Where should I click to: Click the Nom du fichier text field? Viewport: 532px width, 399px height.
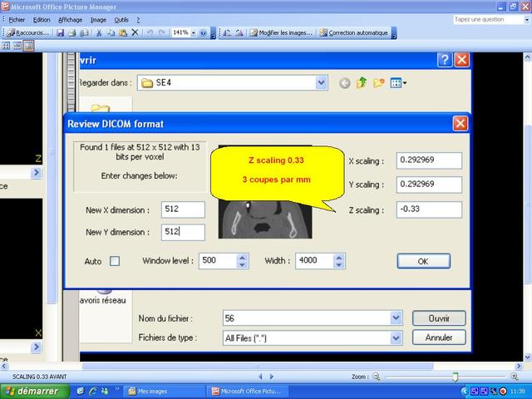(307, 318)
